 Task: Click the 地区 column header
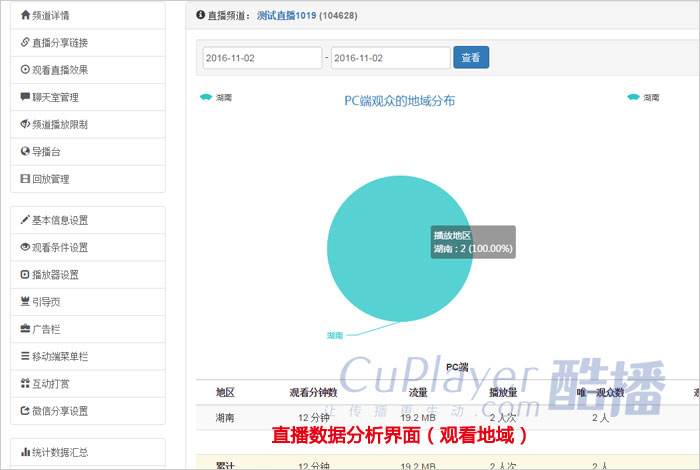(x=225, y=392)
